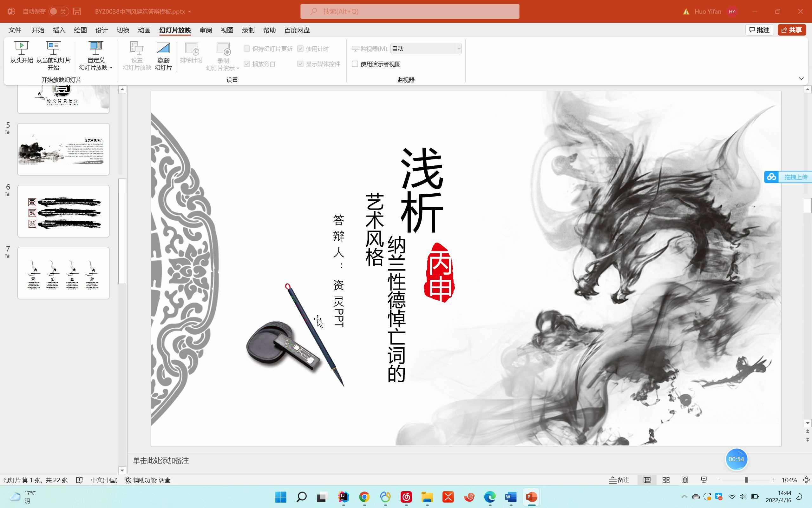Click spell check icon in status bar
The width and height of the screenshot is (812, 508).
point(80,480)
